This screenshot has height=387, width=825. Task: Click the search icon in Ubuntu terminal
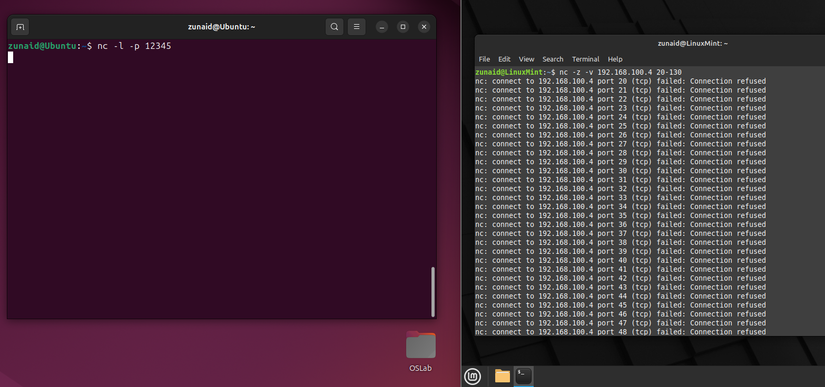pos(334,27)
